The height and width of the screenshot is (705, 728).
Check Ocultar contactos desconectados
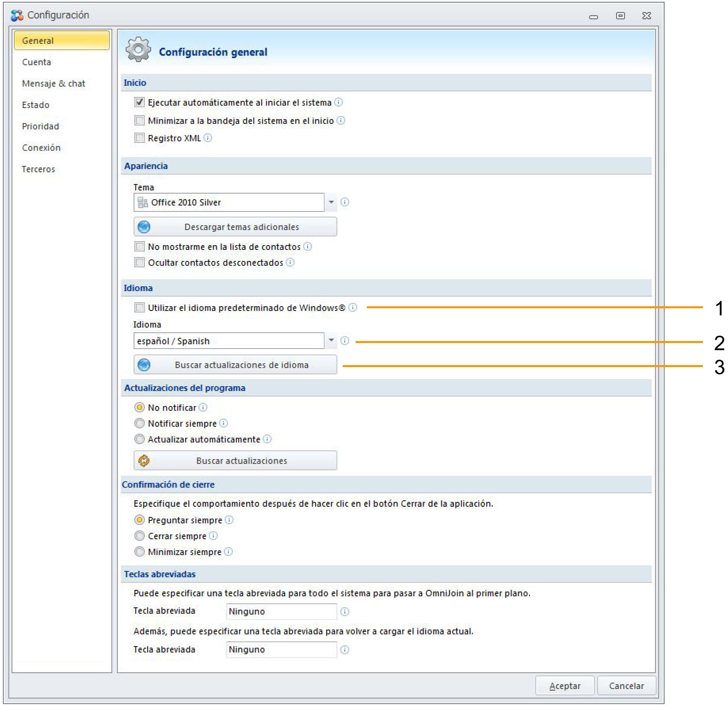point(139,262)
